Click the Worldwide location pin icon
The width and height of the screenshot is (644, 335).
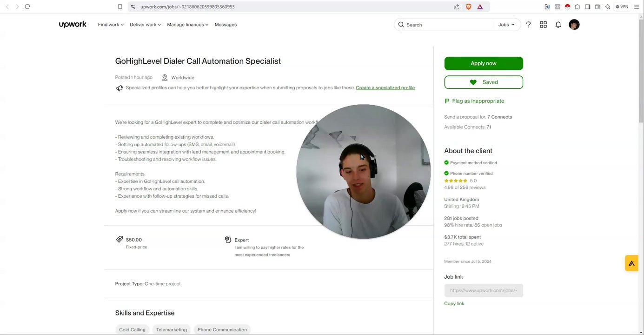165,78
